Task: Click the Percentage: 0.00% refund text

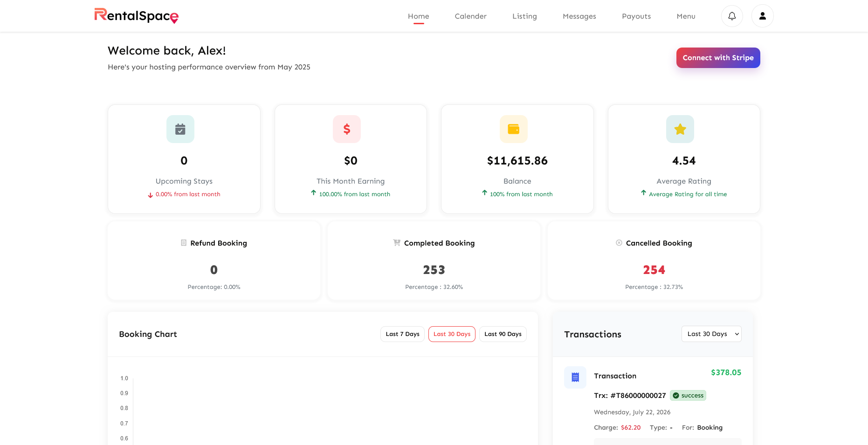Action: [x=214, y=287]
